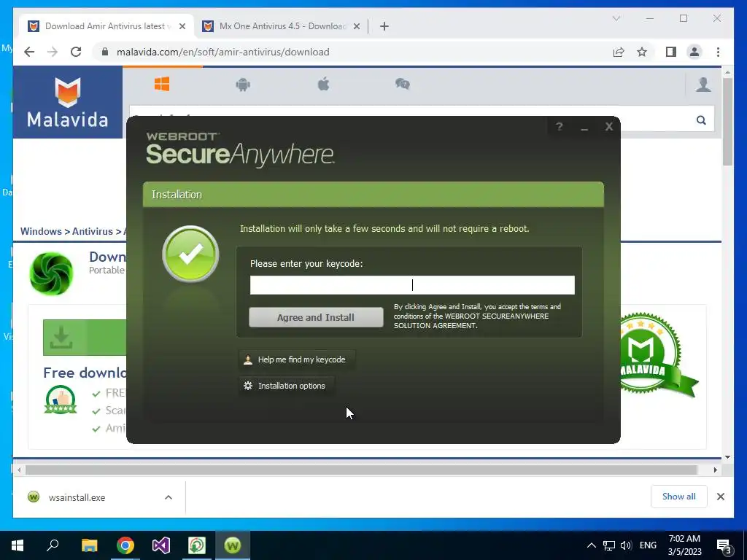The image size is (747, 560).
Task: Click the Malavida search magnifier icon
Action: tap(701, 120)
